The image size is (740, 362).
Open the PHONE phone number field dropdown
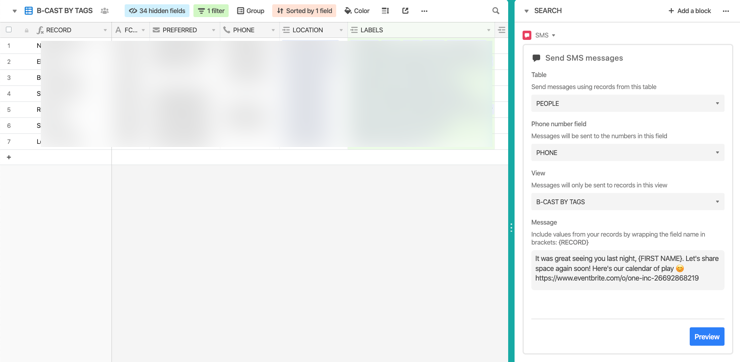coord(628,152)
